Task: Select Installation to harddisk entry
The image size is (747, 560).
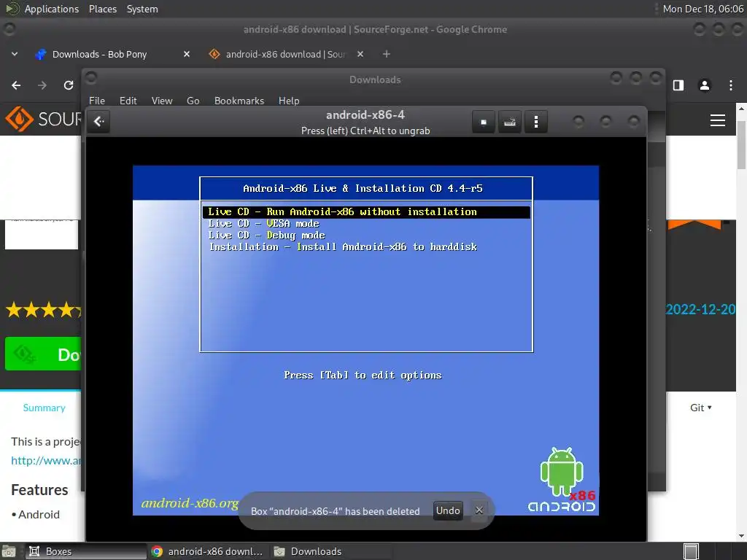Action: (343, 247)
